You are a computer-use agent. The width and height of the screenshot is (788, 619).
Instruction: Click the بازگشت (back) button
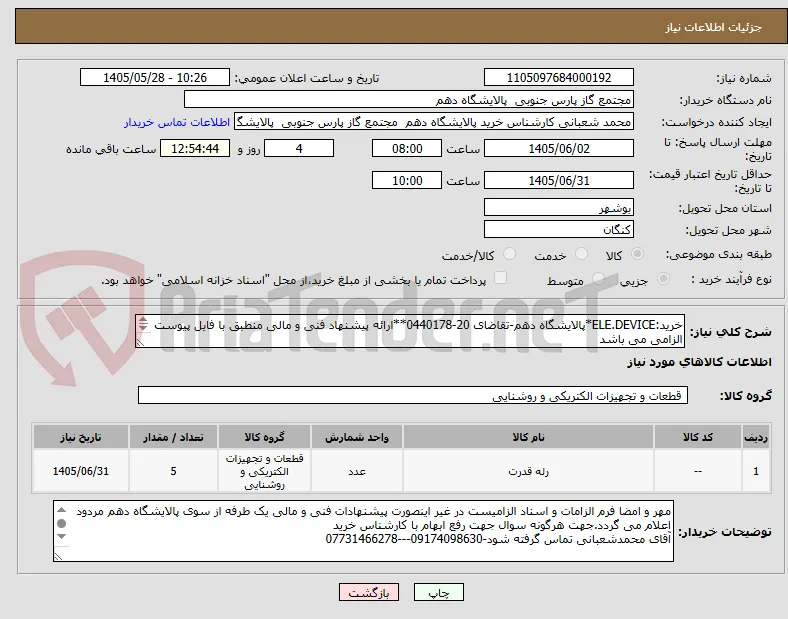coord(369,592)
